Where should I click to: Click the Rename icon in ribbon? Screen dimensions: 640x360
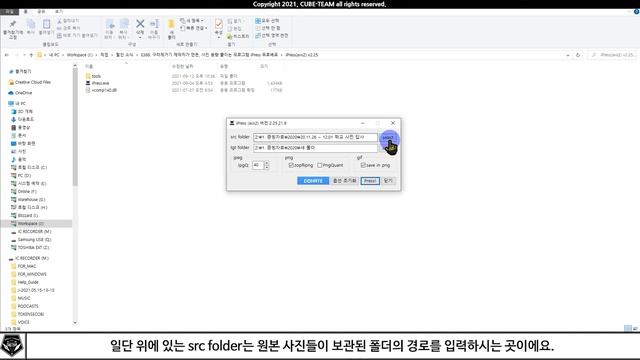[x=154, y=24]
